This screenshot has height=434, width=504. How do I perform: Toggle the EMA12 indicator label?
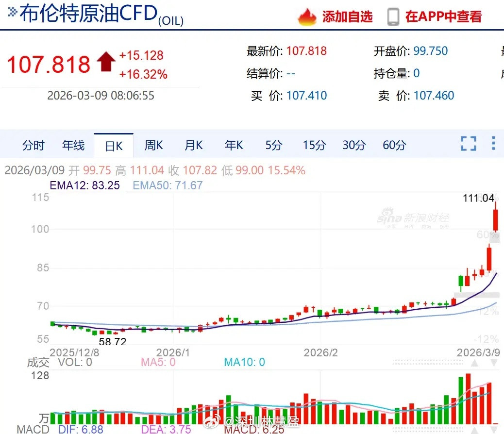(84, 185)
